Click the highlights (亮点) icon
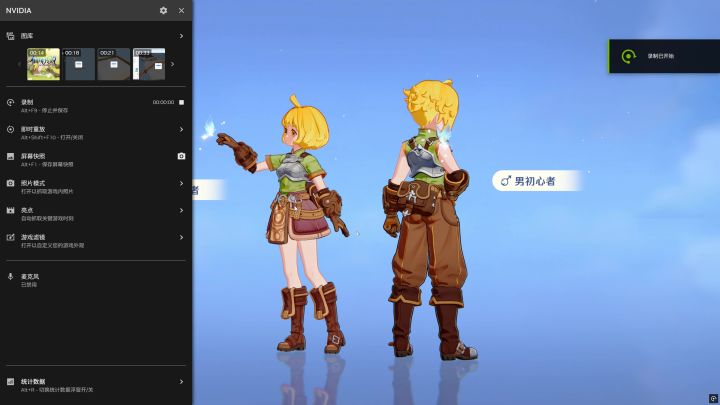This screenshot has height=405, width=720. (11, 210)
